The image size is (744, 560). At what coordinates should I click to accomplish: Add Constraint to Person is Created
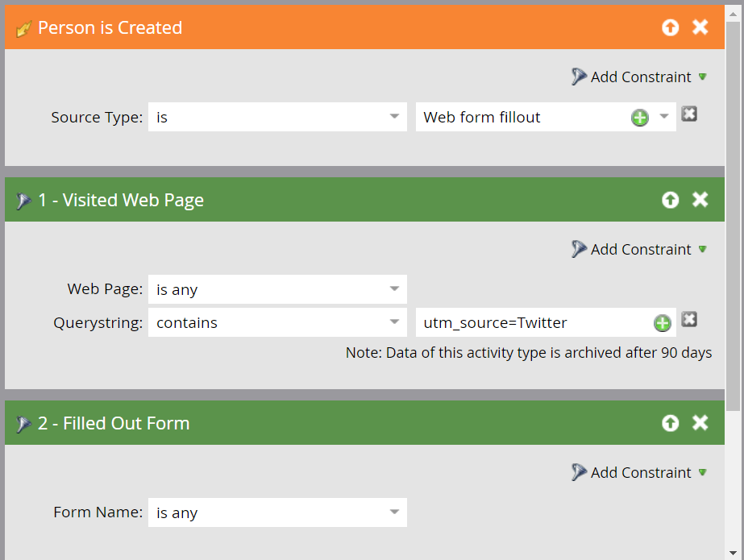[x=640, y=77]
